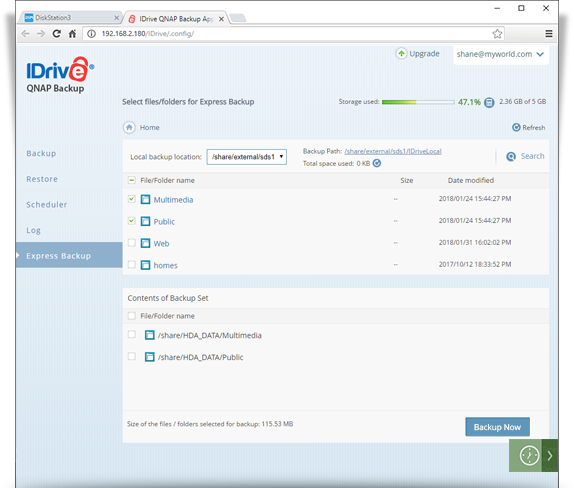Check the homes folder checkbox

tap(131, 264)
